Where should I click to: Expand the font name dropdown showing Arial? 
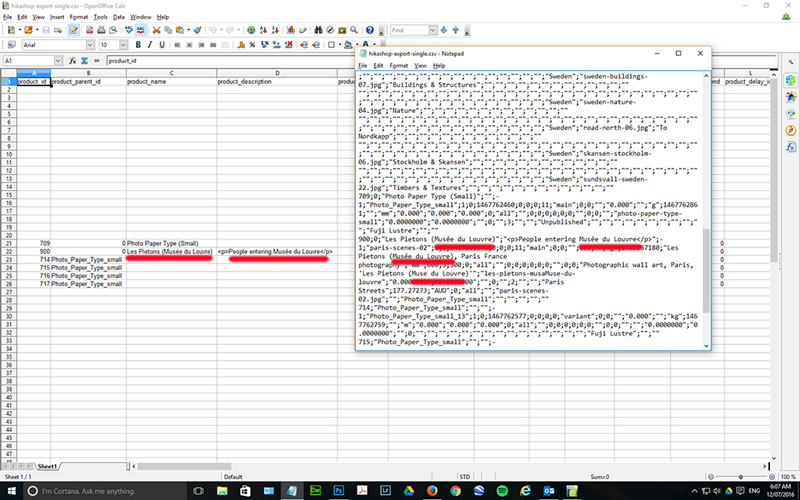click(x=90, y=45)
